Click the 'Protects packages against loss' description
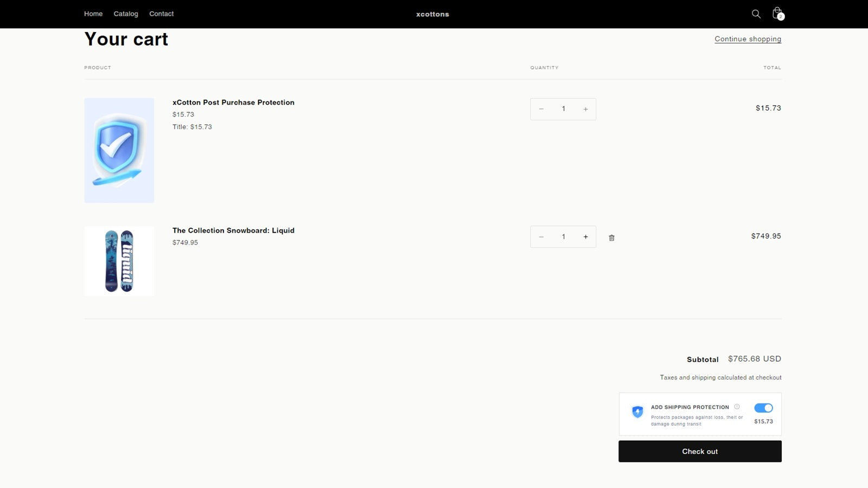 pos(697,421)
